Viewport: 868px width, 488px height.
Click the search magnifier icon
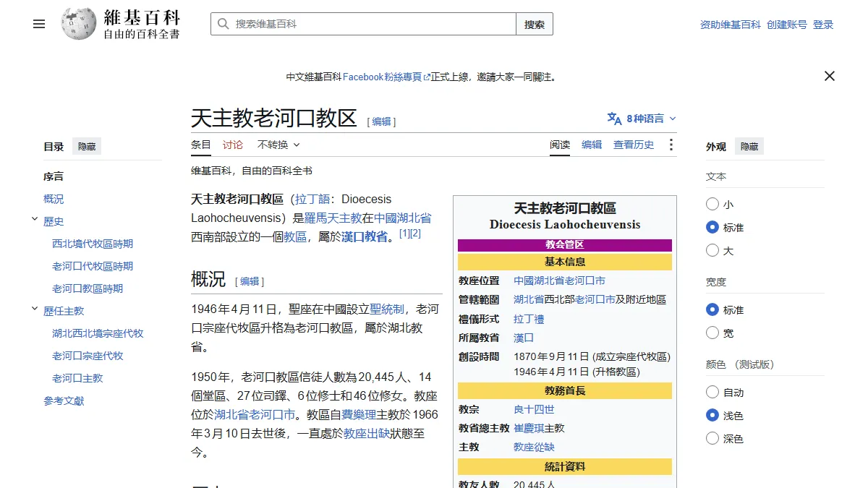tap(223, 24)
